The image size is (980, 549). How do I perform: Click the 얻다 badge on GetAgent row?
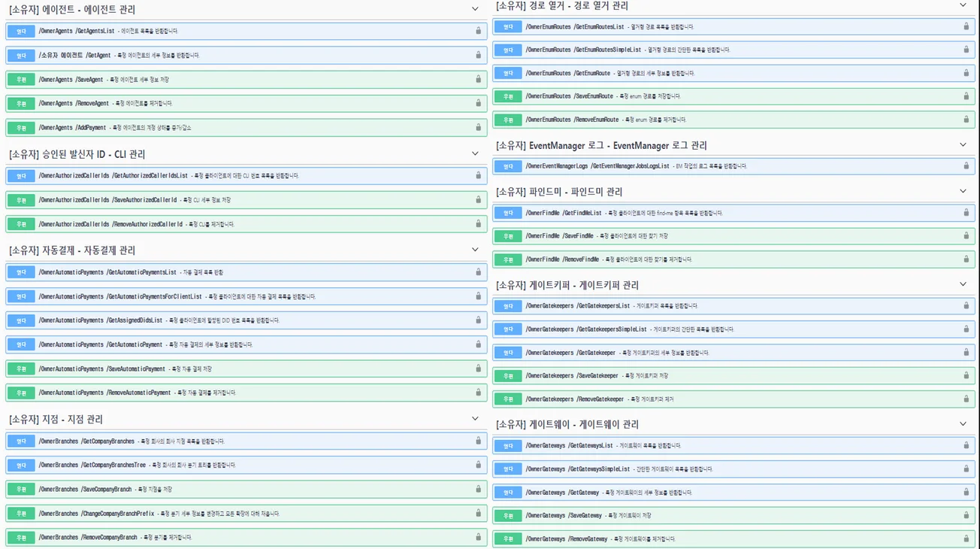[21, 56]
